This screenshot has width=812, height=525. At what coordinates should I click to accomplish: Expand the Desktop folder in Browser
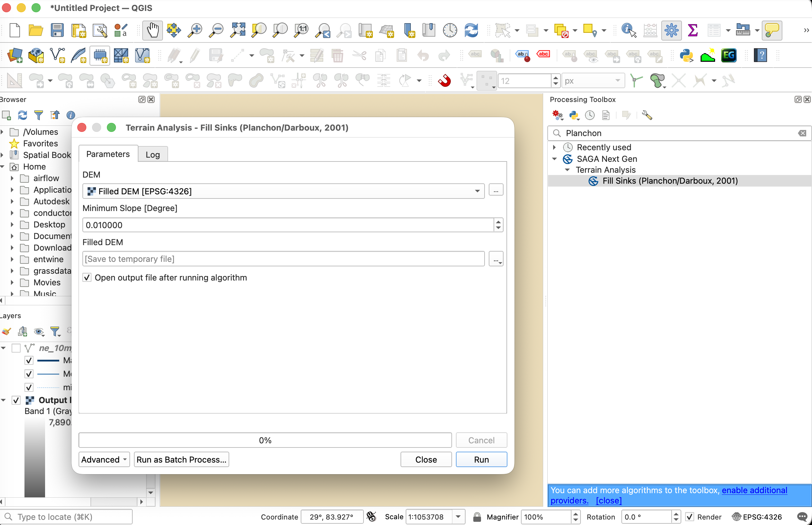click(x=12, y=225)
